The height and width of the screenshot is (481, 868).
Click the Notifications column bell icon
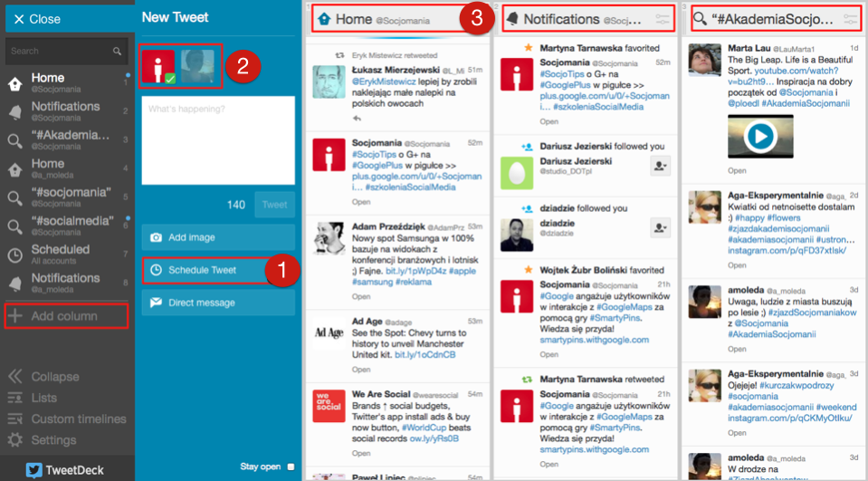[x=512, y=19]
